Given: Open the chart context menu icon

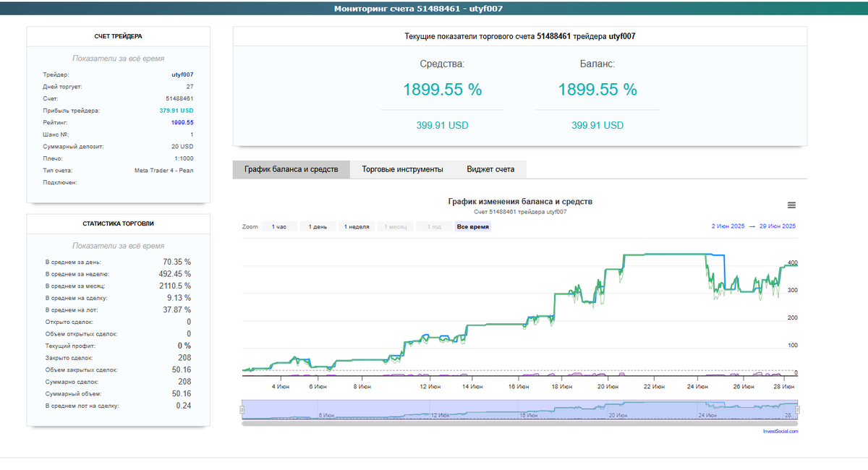Looking at the screenshot, I should [x=791, y=204].
